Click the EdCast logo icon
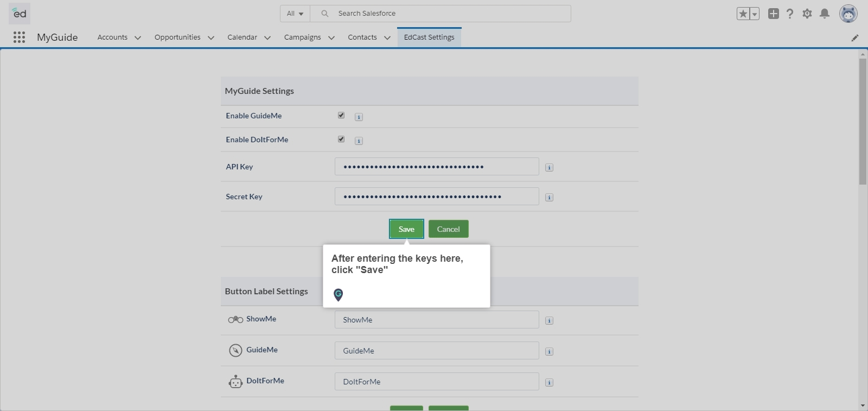Image resolution: width=868 pixels, height=411 pixels. point(20,14)
